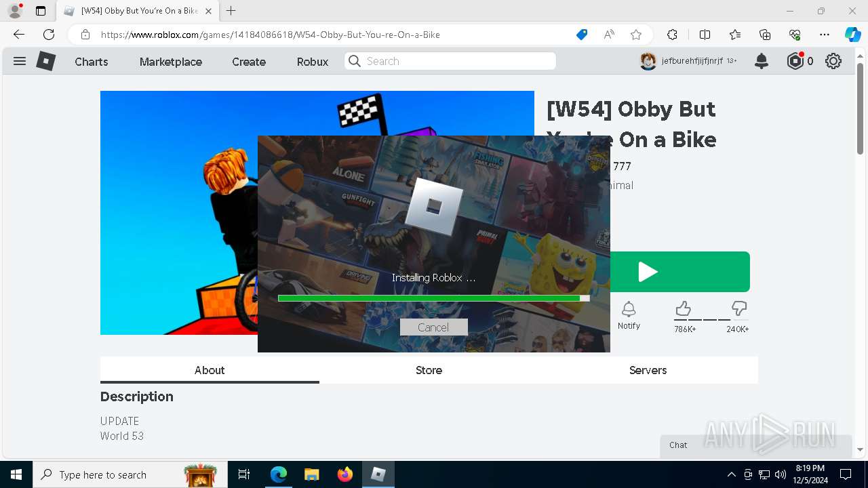This screenshot has width=868, height=488.
Task: View site information lock icon
Action: 85,35
